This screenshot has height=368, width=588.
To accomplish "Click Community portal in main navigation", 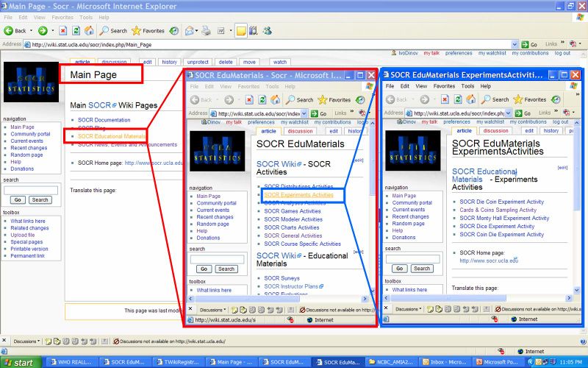I will click(30, 134).
